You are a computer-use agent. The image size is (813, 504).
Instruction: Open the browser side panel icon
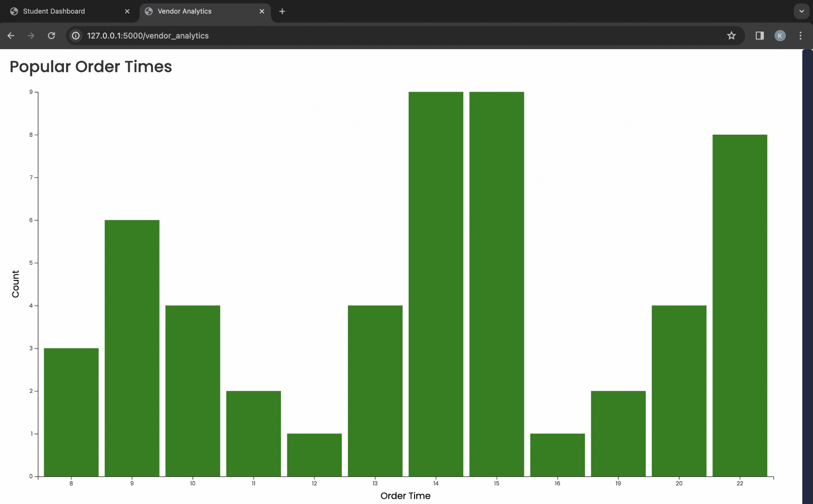759,36
